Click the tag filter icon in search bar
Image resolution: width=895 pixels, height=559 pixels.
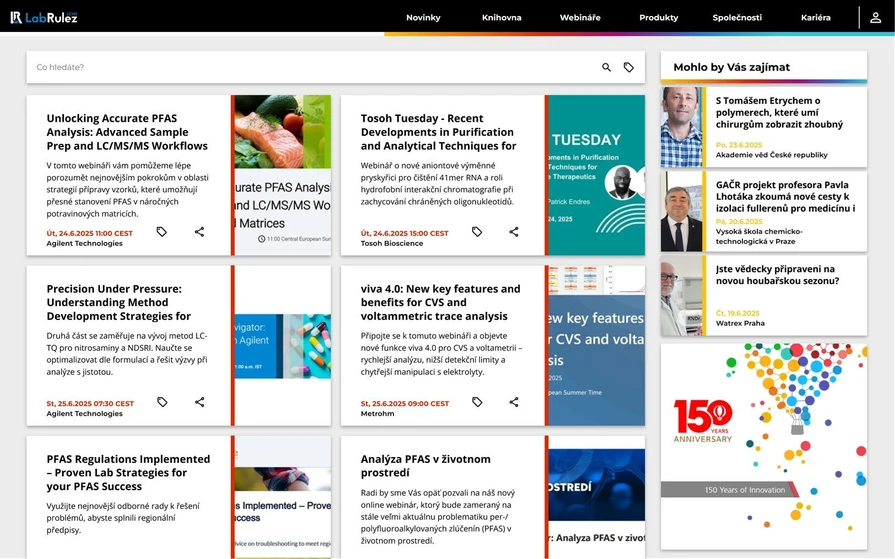click(628, 67)
